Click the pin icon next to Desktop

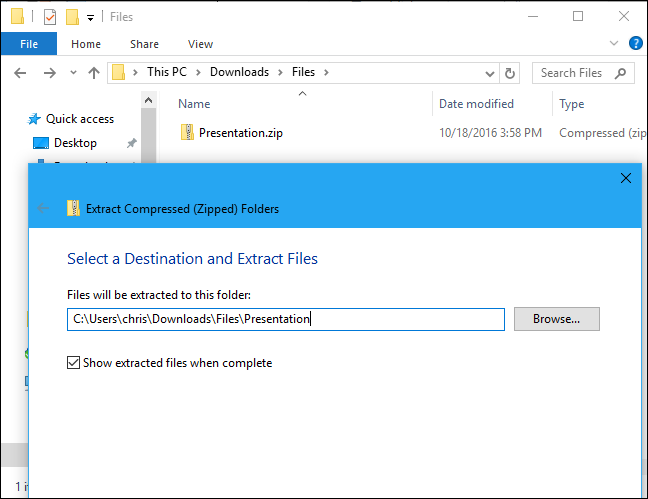pos(131,143)
